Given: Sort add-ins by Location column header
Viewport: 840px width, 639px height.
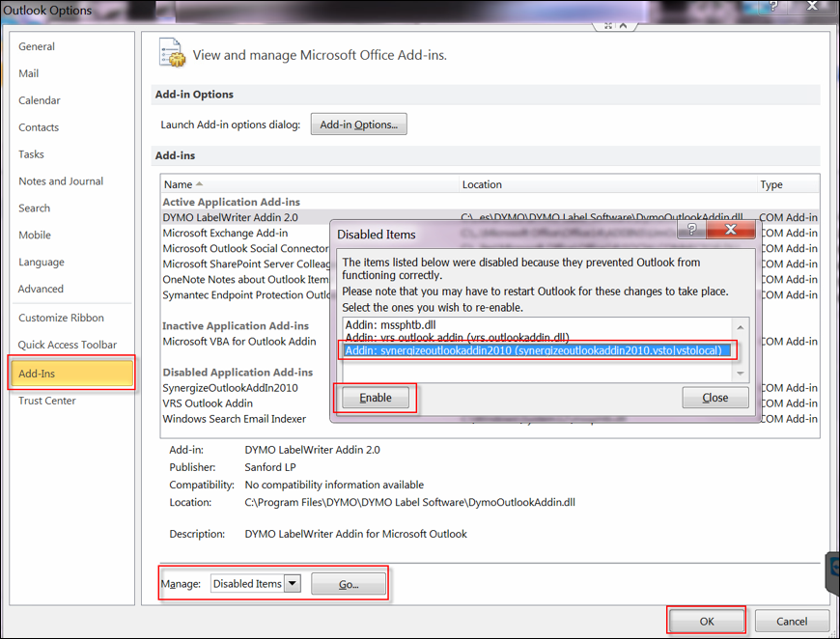Looking at the screenshot, I should (x=608, y=184).
